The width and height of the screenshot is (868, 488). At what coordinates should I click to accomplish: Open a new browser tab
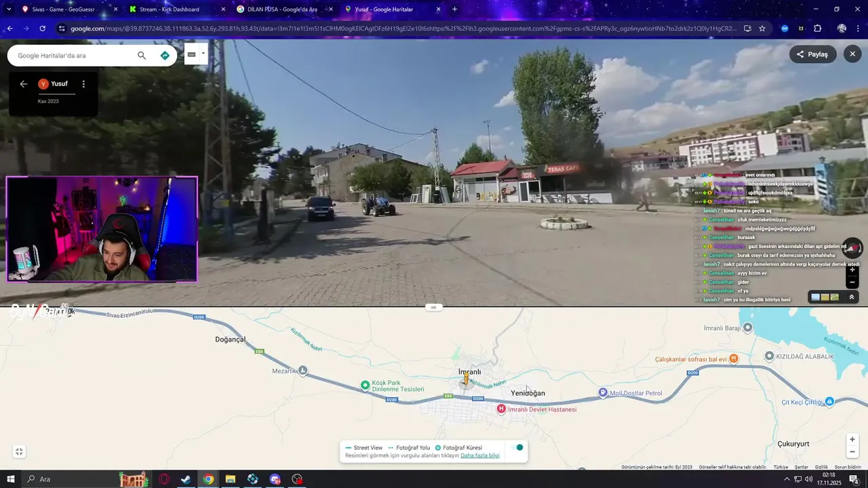[x=454, y=9]
